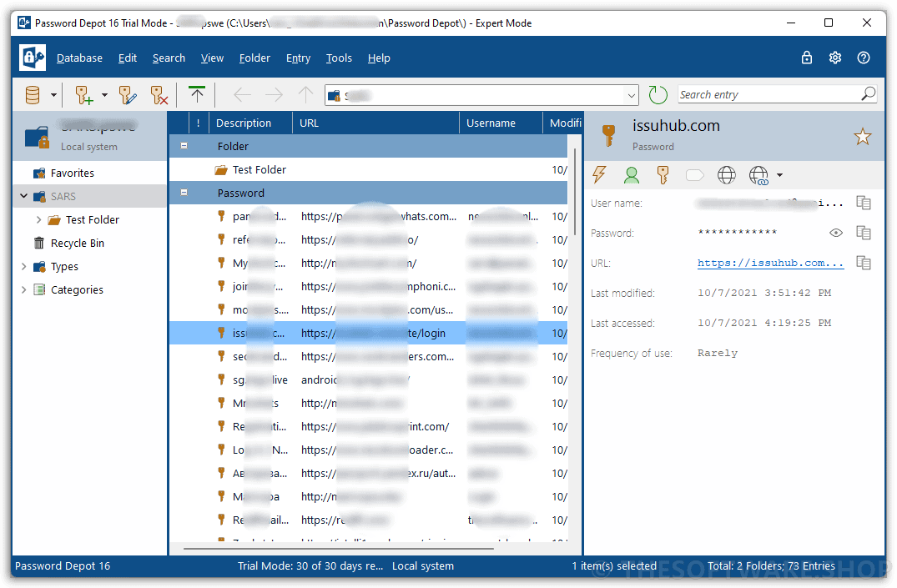Open options gear icon in header

coord(835,58)
